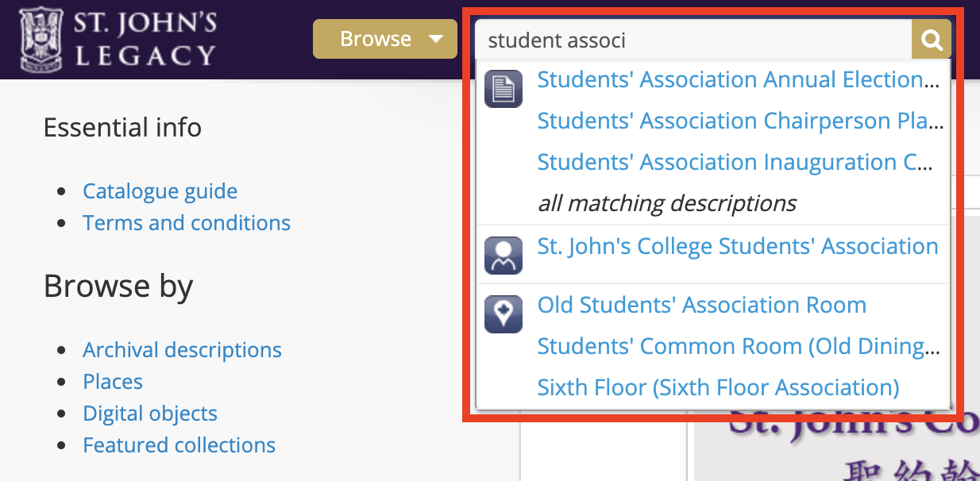Screen dimensions: 980x481
Task: Open the Catalogue guide link
Action: click(160, 191)
